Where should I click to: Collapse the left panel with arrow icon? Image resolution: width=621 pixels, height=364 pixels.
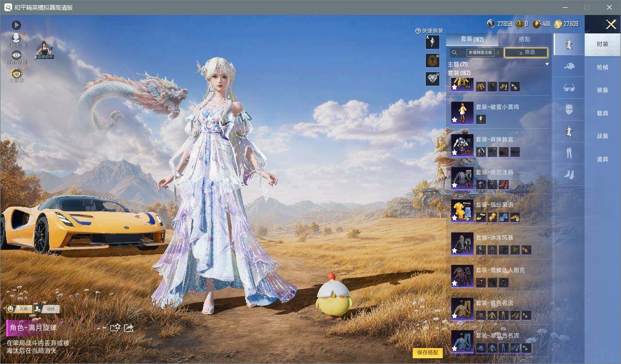click(16, 25)
